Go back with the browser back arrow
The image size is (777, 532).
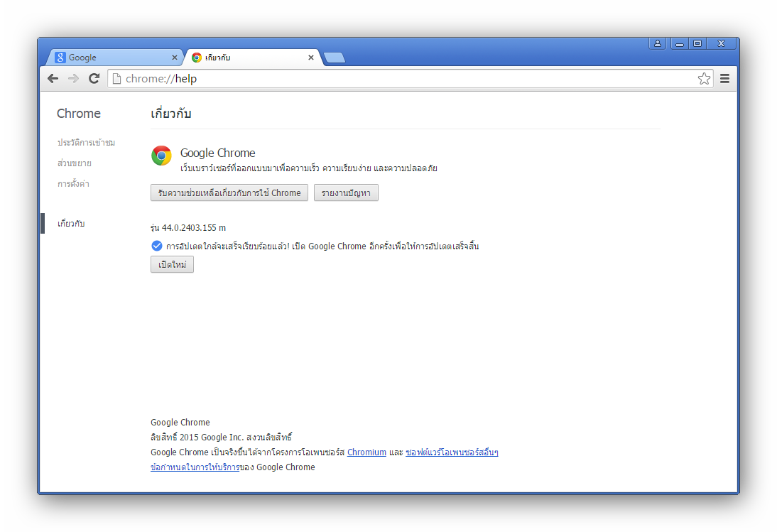tap(53, 78)
